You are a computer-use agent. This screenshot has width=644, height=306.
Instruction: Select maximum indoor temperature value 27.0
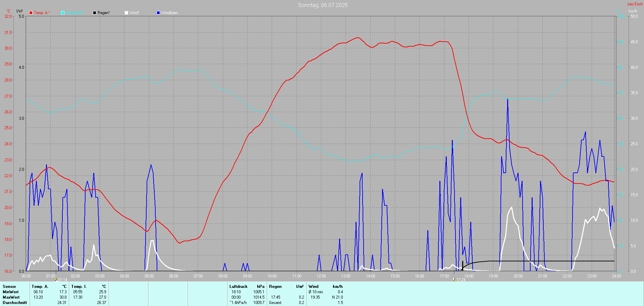[x=103, y=297]
